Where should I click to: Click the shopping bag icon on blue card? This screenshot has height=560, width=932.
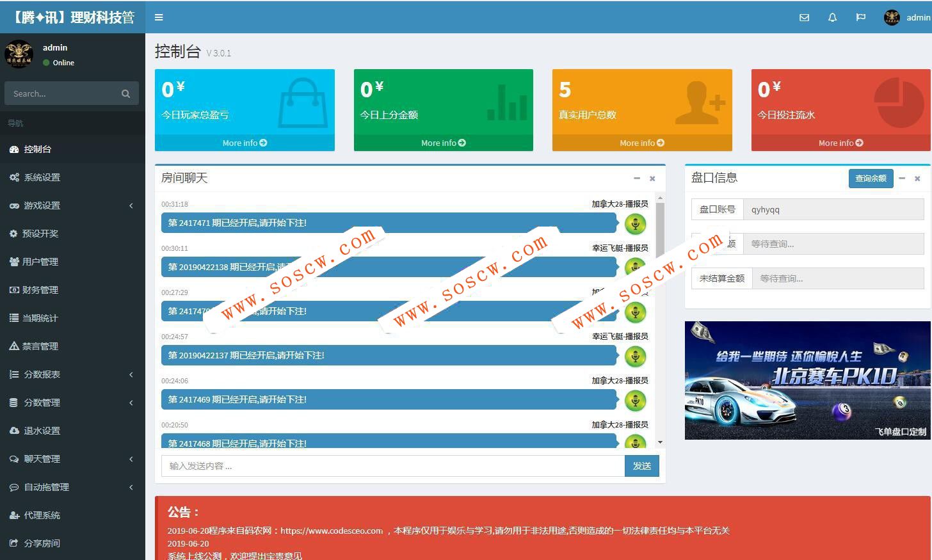301,102
